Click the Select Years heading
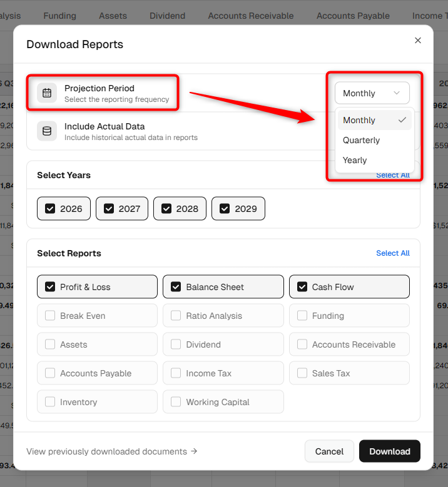 pyautogui.click(x=64, y=175)
